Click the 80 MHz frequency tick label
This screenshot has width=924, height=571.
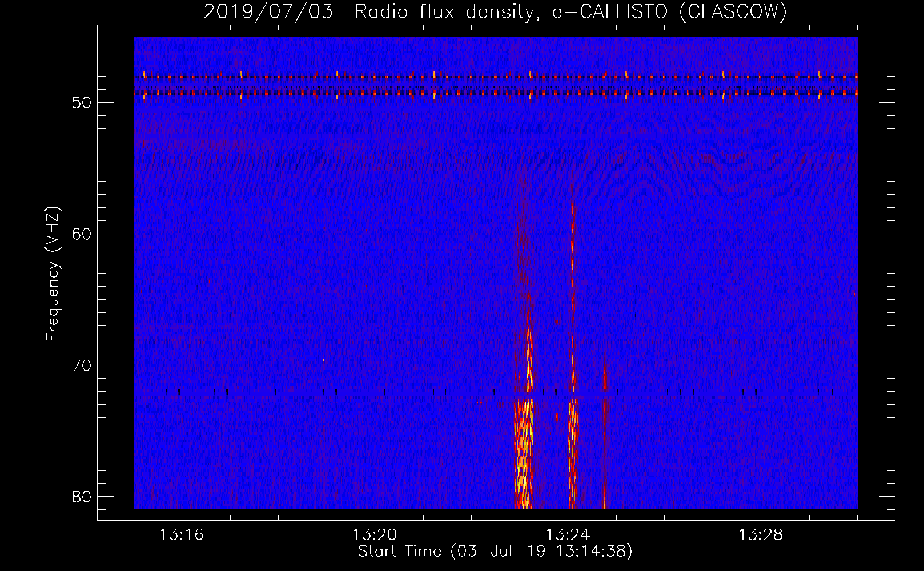click(x=83, y=497)
